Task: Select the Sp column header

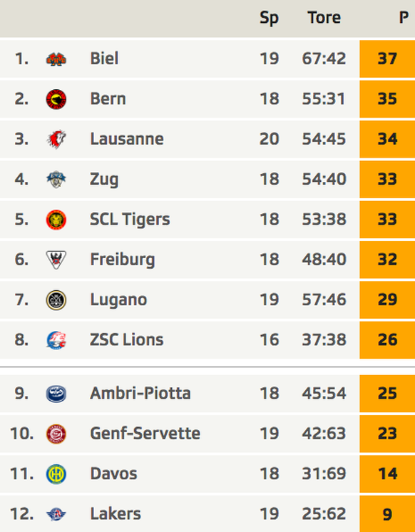Action: [x=269, y=18]
